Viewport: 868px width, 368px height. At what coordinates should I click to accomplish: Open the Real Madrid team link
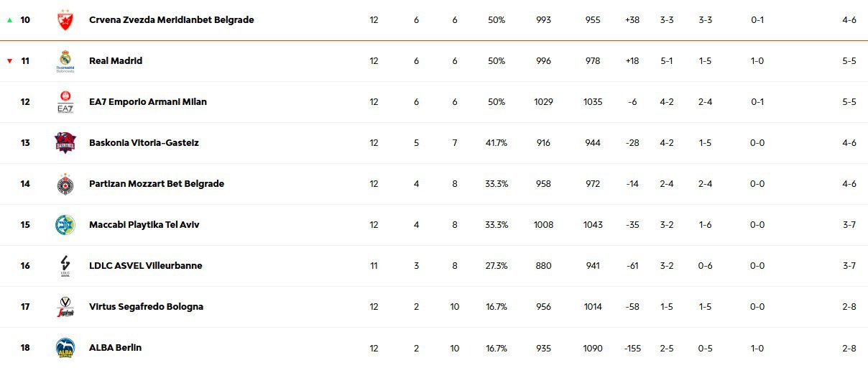coord(116,61)
